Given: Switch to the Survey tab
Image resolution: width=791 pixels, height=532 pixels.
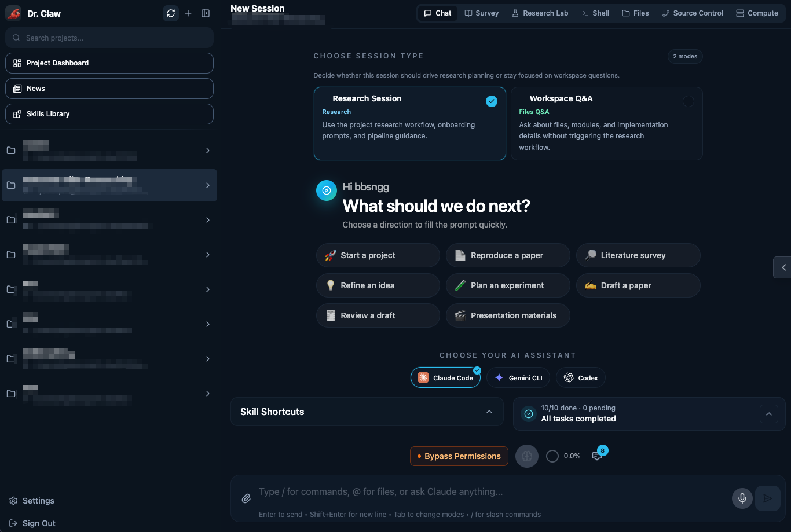Looking at the screenshot, I should 481,13.
